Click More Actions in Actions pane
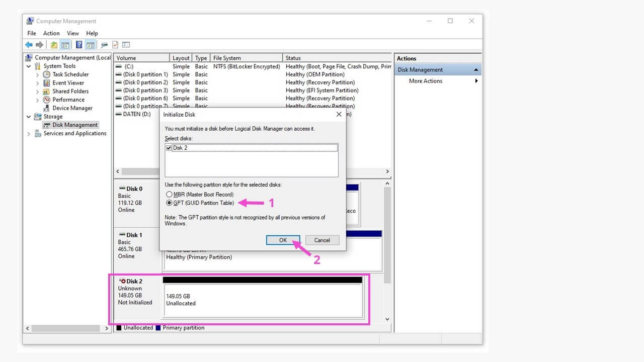644x362 pixels. coord(426,81)
